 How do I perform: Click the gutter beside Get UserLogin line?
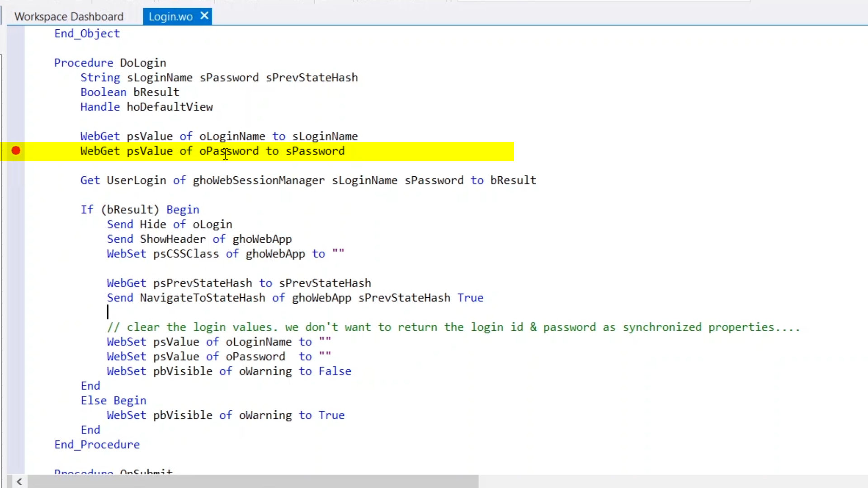point(16,180)
